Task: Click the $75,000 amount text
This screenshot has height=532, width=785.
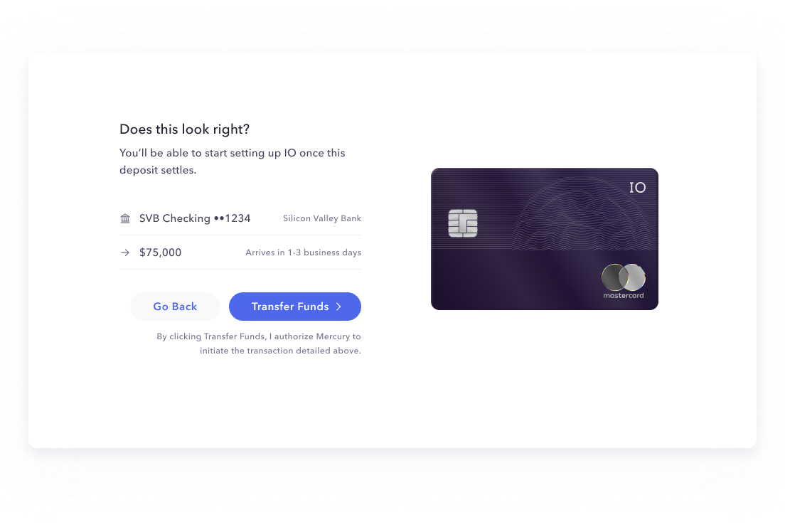Action: pyautogui.click(x=160, y=252)
